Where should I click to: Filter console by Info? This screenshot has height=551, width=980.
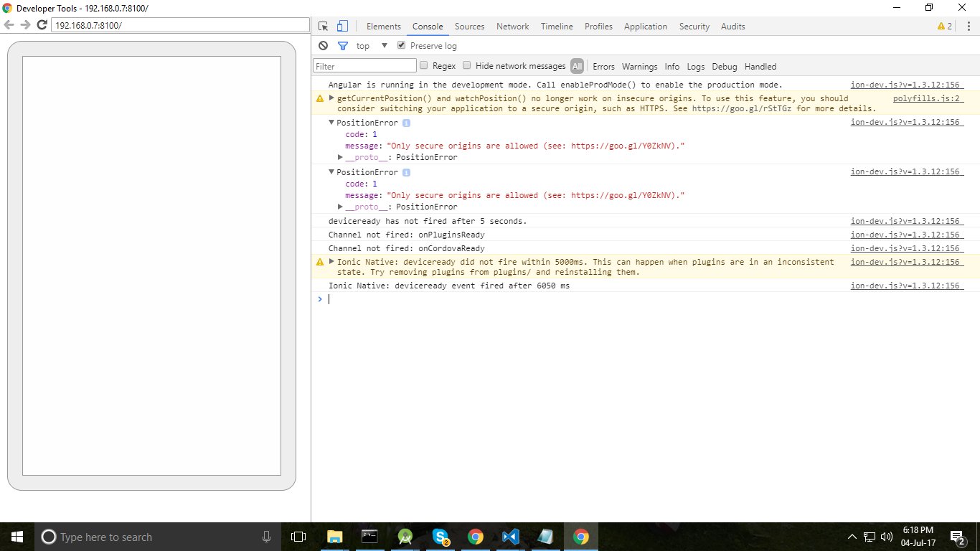coord(672,66)
